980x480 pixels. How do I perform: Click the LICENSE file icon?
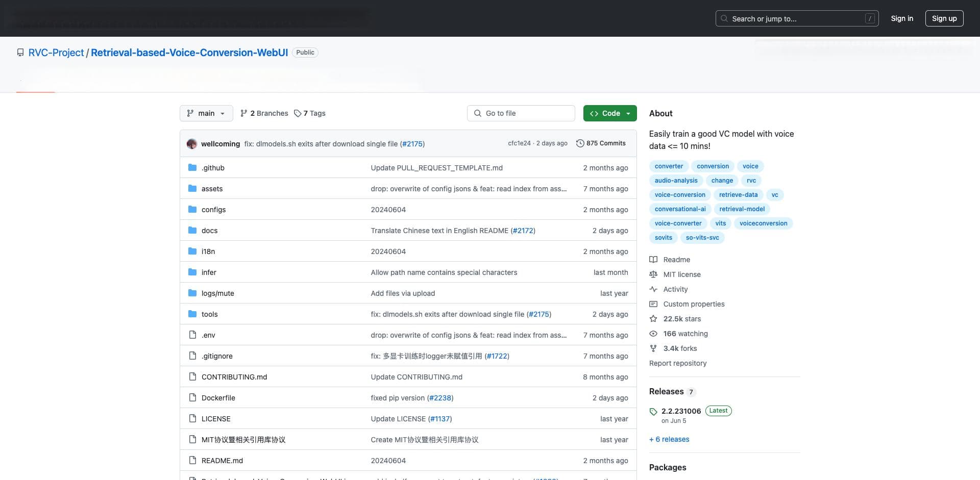[192, 419]
